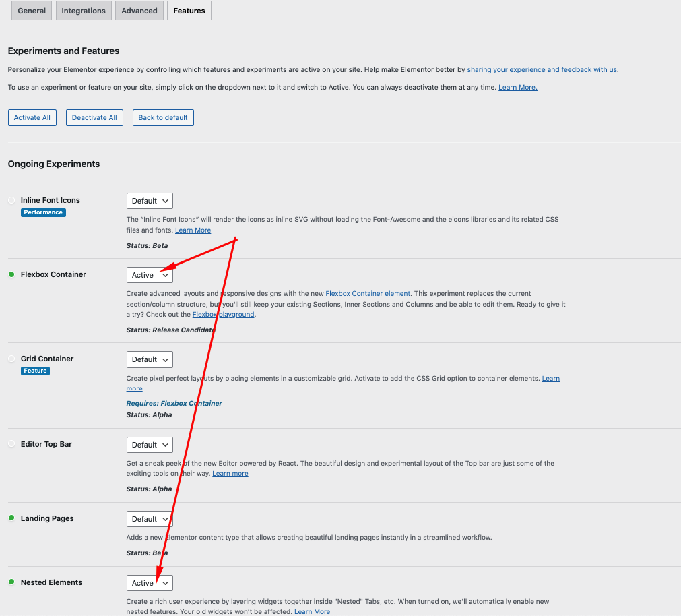
Task: Open the Editor Top Bar dropdown
Action: (x=150, y=445)
